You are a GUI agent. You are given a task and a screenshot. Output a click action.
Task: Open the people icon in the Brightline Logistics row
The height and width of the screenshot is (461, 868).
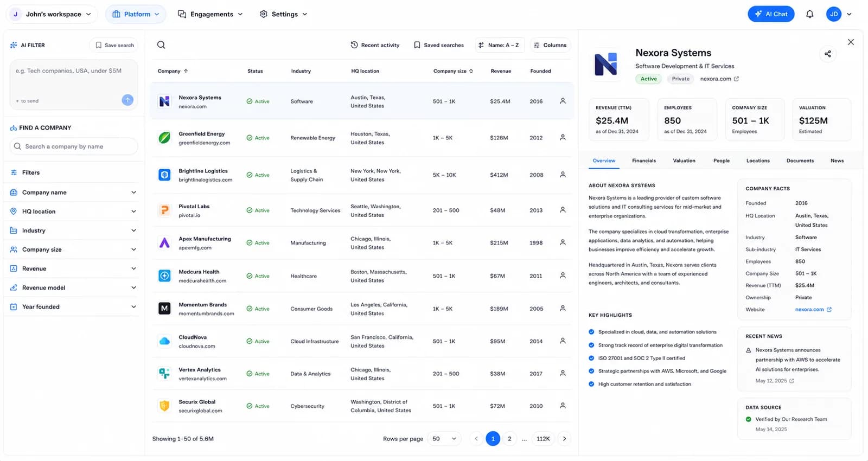point(563,175)
